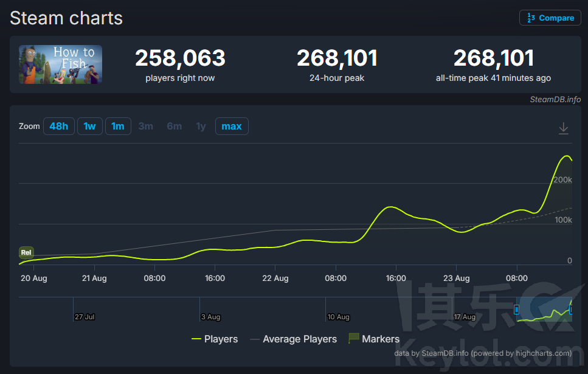Click the 27 Jul navigator label

tap(85, 317)
